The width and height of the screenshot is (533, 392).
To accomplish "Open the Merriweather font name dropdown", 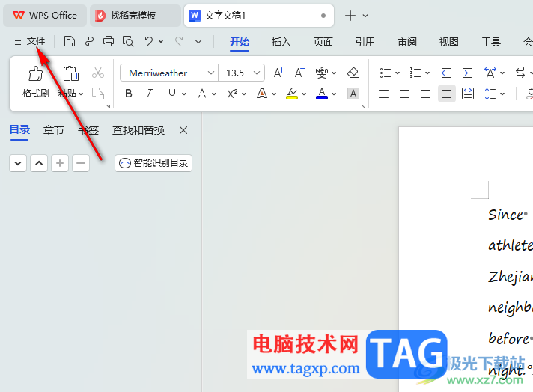I will tap(211, 73).
